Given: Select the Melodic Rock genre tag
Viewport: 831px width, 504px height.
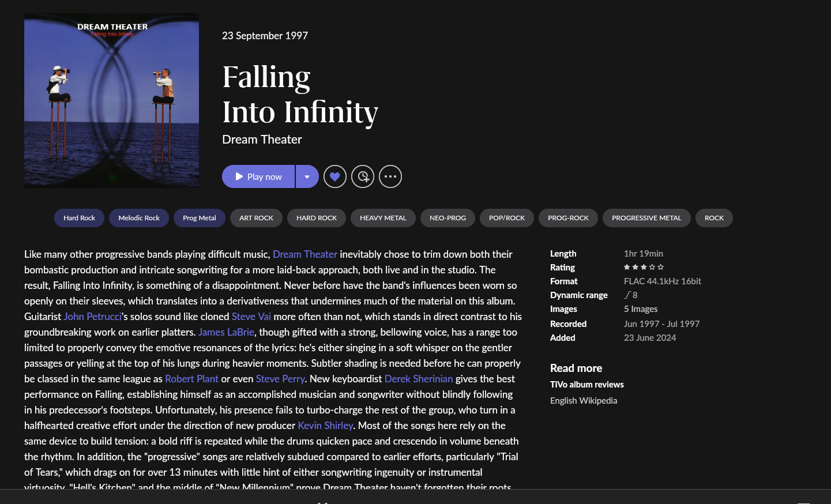Looking at the screenshot, I should tap(139, 218).
